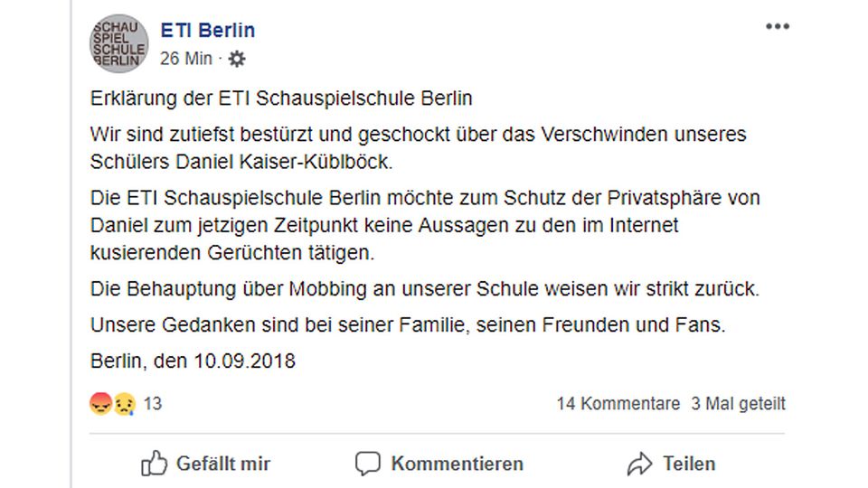Open the 14 Kommentare link
Screen dimensions: 868x488
click(x=618, y=404)
